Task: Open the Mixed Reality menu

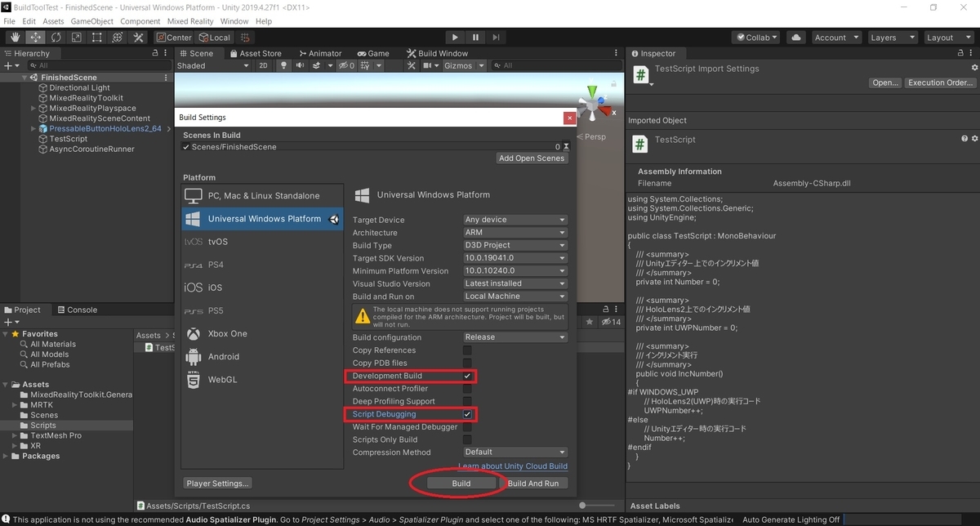Action: point(190,21)
